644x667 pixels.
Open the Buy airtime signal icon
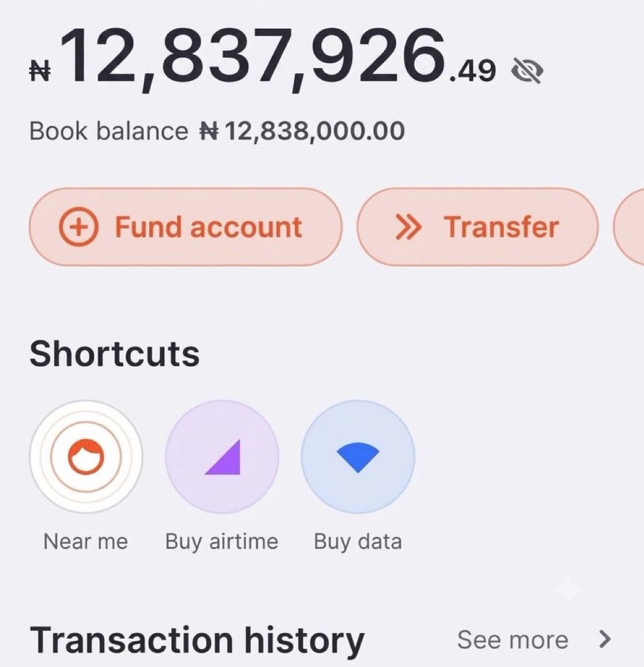click(222, 456)
